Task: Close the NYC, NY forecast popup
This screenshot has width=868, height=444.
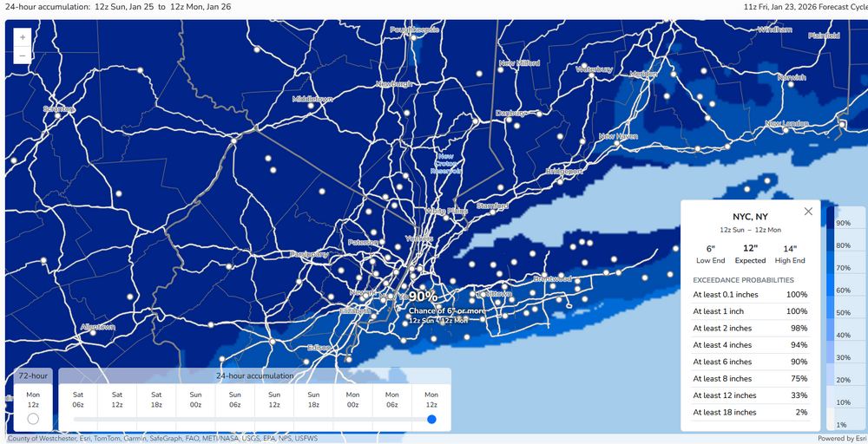Action: tap(808, 211)
